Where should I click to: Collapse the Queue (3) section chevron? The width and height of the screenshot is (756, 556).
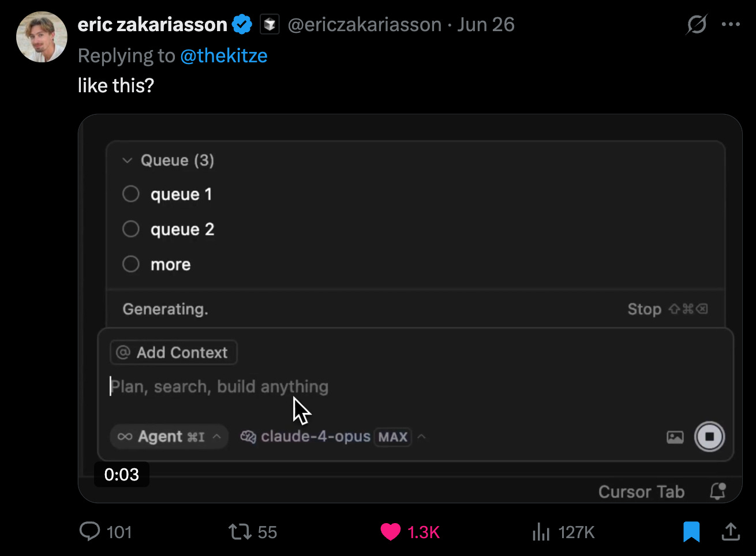128,160
